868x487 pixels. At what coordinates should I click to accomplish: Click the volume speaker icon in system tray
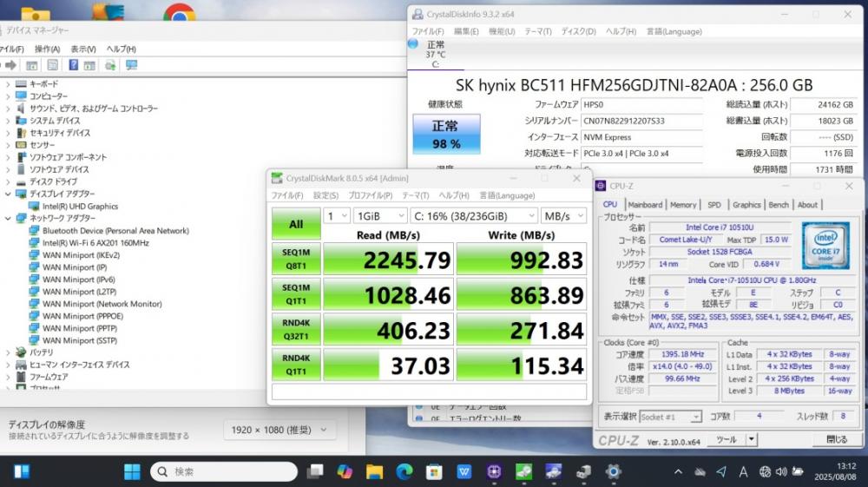point(781,471)
